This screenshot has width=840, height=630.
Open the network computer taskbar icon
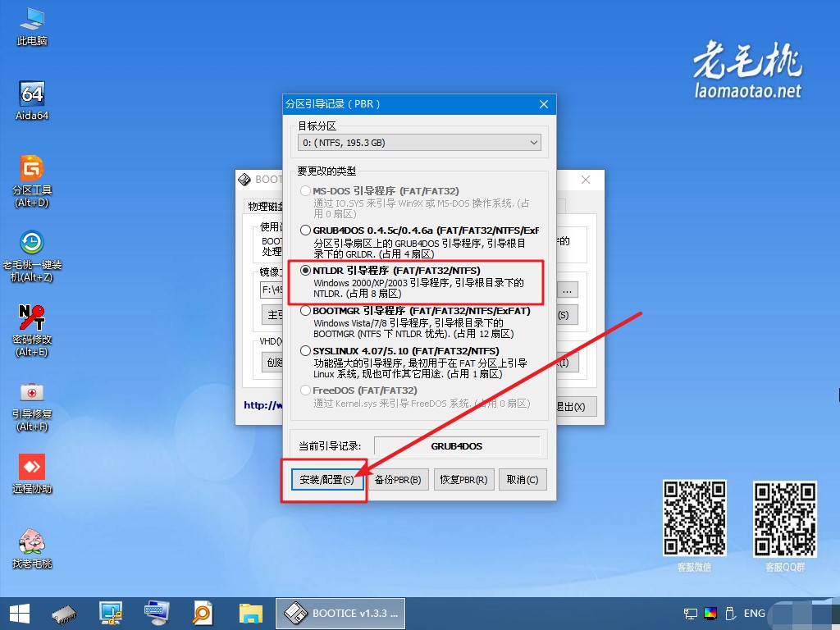tap(111, 614)
